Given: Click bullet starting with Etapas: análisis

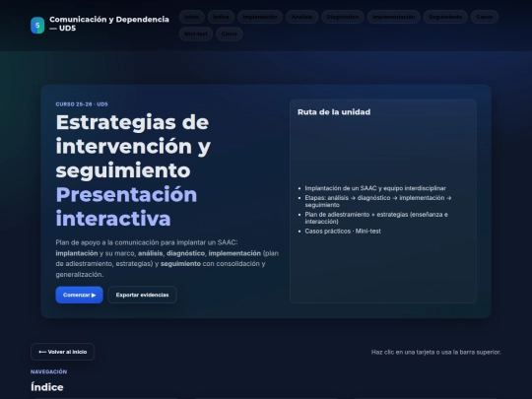Looking at the screenshot, I should (x=378, y=201).
